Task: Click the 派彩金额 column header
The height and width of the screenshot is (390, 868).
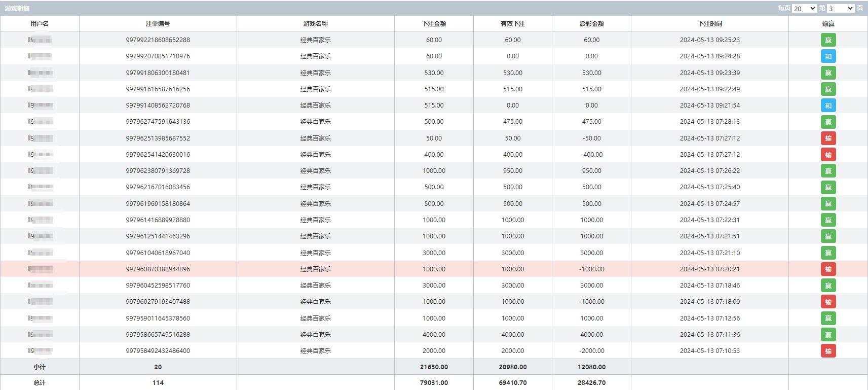Action: pyautogui.click(x=591, y=24)
